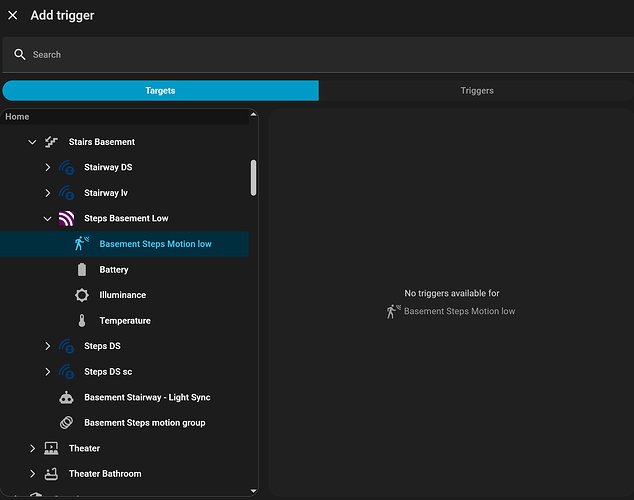This screenshot has width=634, height=500.
Task: Click the robot icon for Light Sync automation
Action: 66,397
